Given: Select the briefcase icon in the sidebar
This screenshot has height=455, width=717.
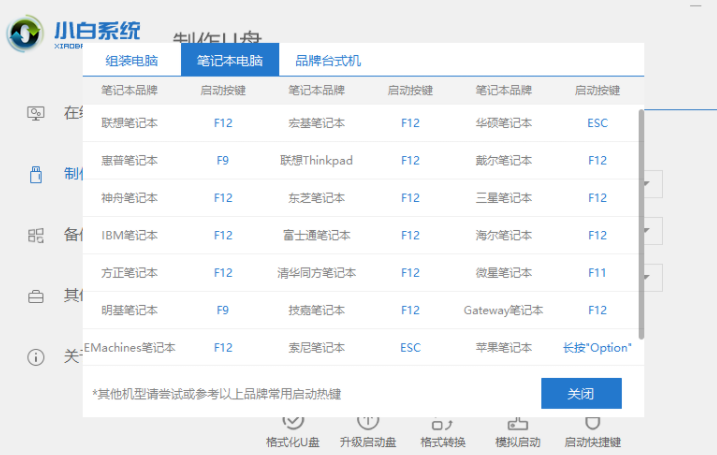Looking at the screenshot, I should pyautogui.click(x=36, y=296).
